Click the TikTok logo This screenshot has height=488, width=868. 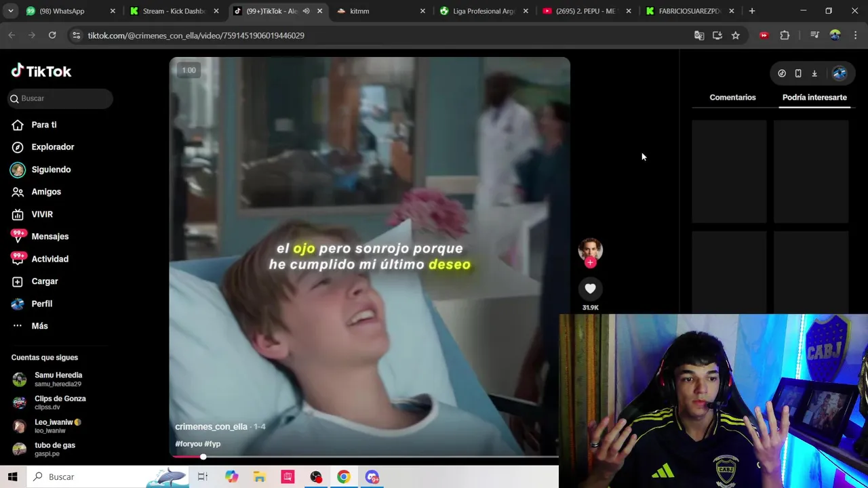click(41, 70)
